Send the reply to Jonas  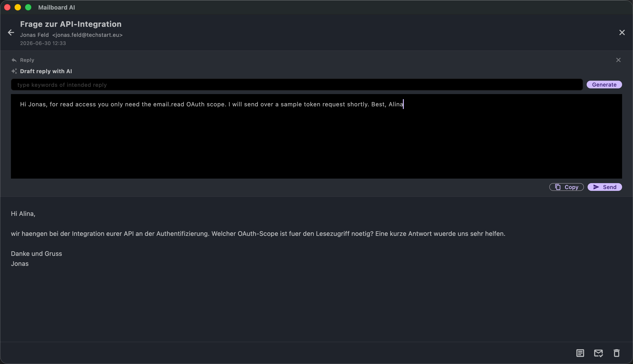click(605, 187)
